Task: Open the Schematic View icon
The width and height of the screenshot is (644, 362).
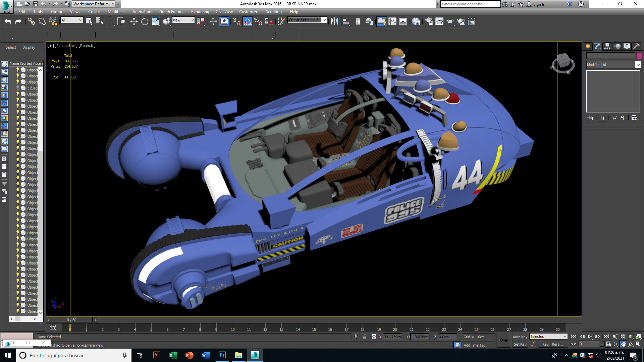Action: pos(403,22)
